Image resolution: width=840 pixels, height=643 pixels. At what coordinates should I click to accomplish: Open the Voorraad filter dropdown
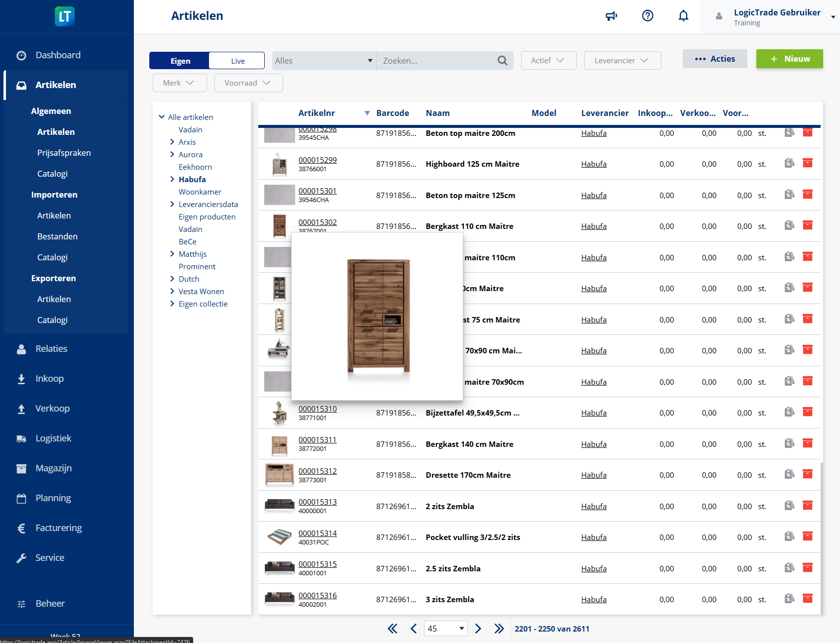[248, 83]
